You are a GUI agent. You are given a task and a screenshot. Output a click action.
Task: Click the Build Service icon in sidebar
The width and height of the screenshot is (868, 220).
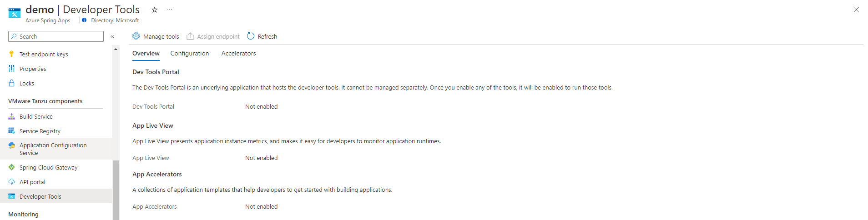[x=12, y=116]
